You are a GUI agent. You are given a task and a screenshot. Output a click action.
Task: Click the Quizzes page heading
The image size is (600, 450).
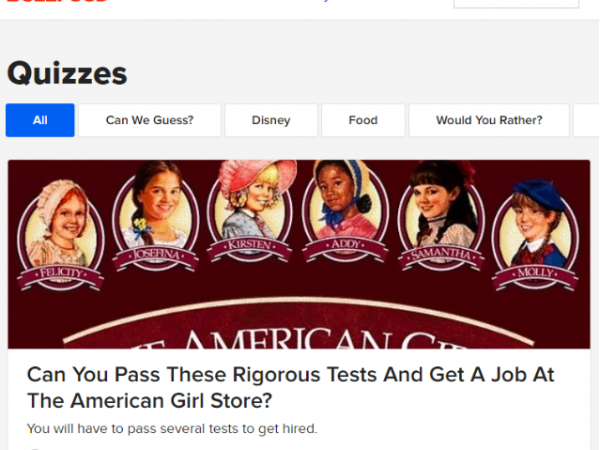(x=67, y=73)
